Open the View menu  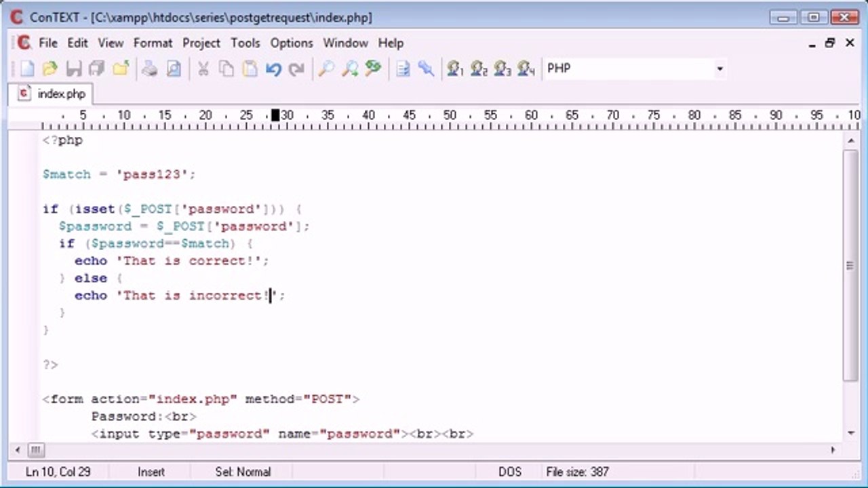point(111,43)
